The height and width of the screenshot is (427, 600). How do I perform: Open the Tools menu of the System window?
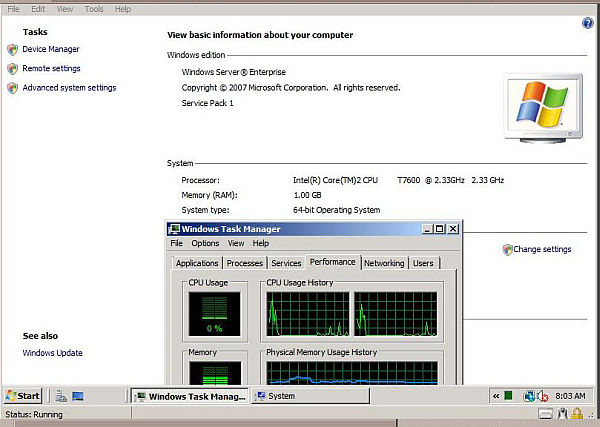[x=94, y=9]
